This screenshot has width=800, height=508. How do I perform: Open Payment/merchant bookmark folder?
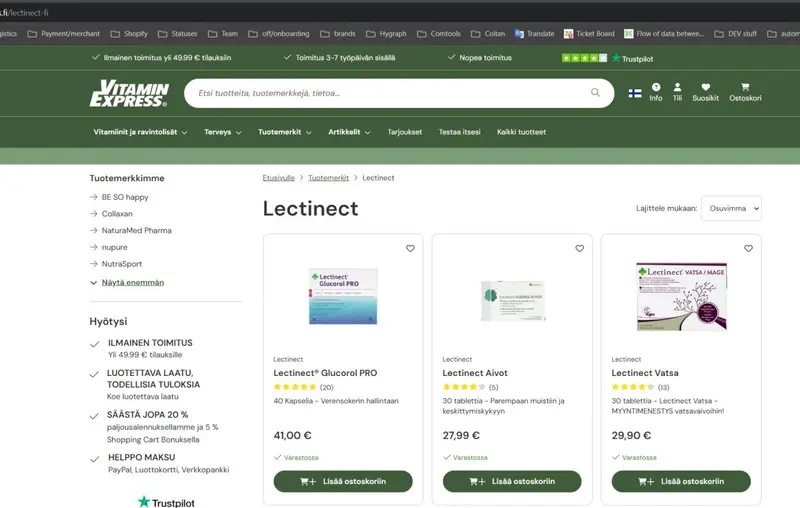(64, 34)
